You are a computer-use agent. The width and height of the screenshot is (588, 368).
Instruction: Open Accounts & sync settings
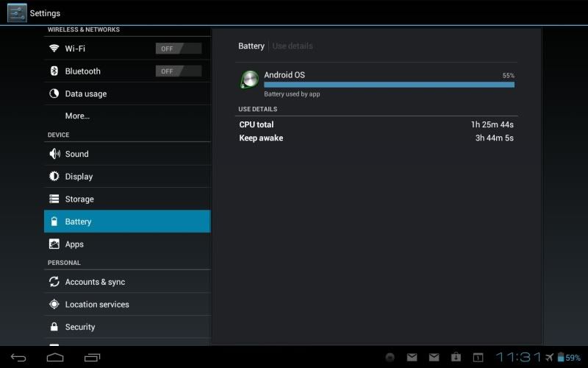127,282
